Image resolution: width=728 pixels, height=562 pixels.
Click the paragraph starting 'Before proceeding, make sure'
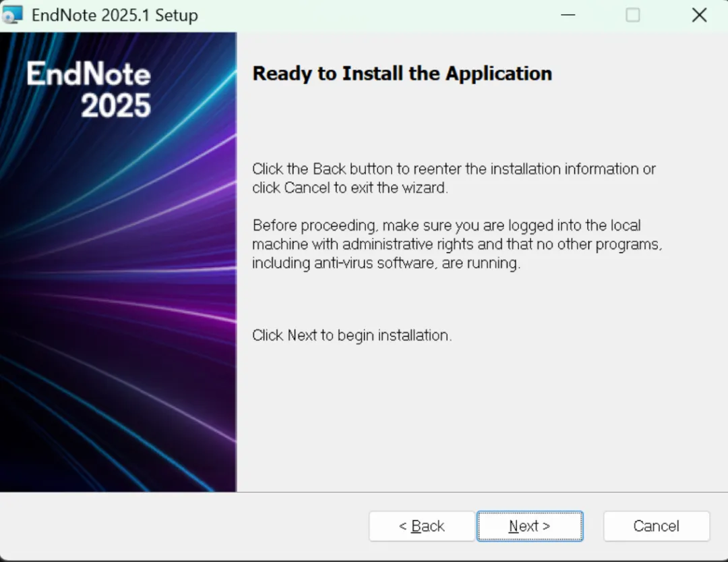click(x=457, y=244)
